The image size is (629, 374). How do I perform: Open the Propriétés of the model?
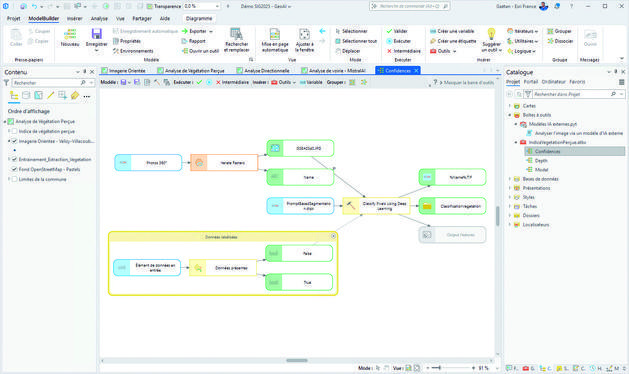pyautogui.click(x=127, y=41)
